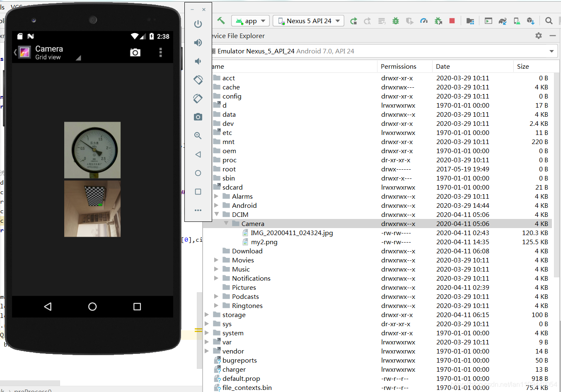
Task: Click the Apply Changes and Restart Activity icon
Action: click(x=353, y=21)
